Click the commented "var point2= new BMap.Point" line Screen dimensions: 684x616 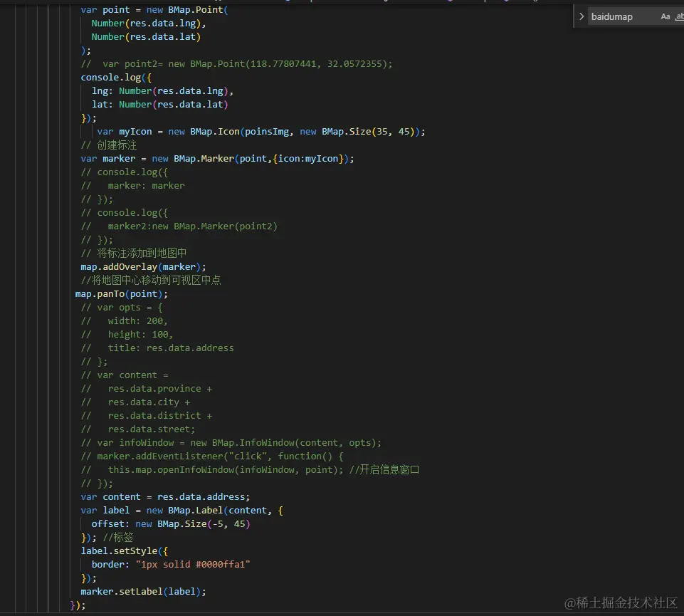[x=236, y=64]
